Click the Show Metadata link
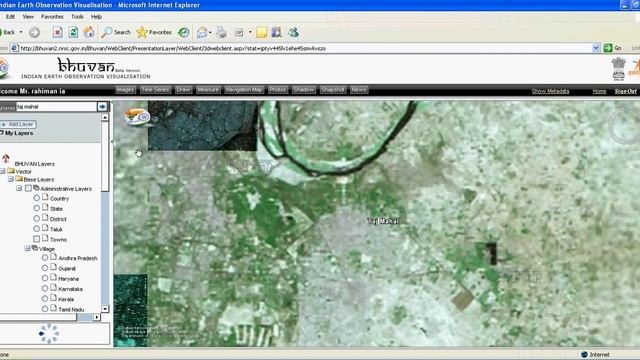Image resolution: width=640 pixels, height=360 pixels. 550,91
